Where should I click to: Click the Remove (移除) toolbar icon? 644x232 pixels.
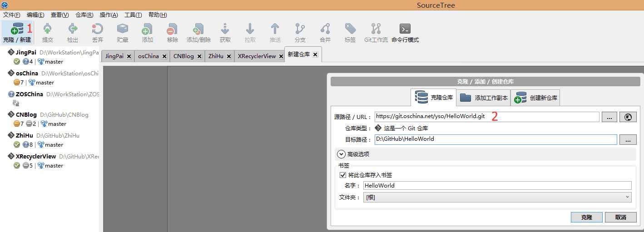(172, 29)
